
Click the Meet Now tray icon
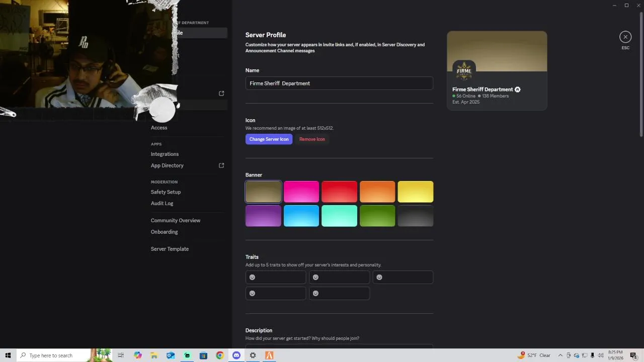click(569, 355)
